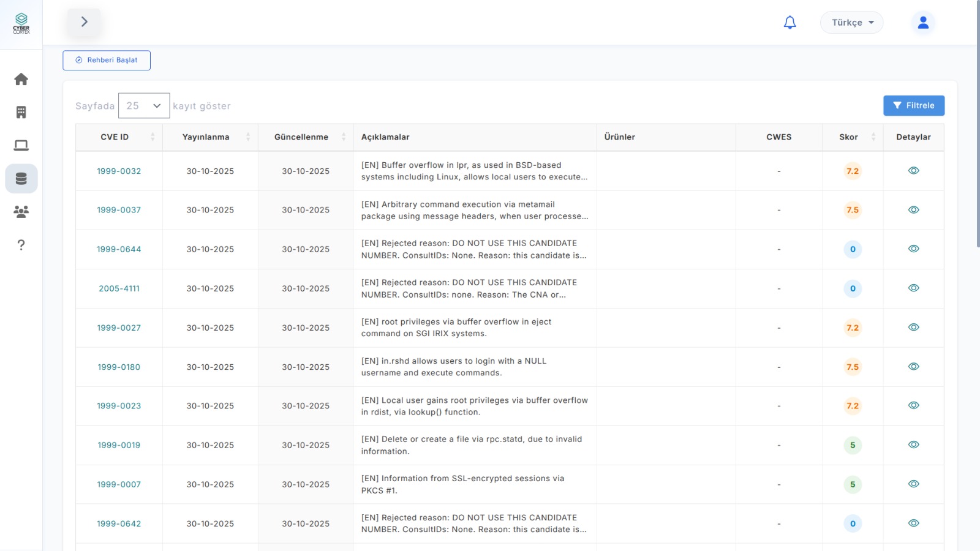Image resolution: width=980 pixels, height=551 pixels.
Task: Click the home icon in sidebar
Action: 21,79
